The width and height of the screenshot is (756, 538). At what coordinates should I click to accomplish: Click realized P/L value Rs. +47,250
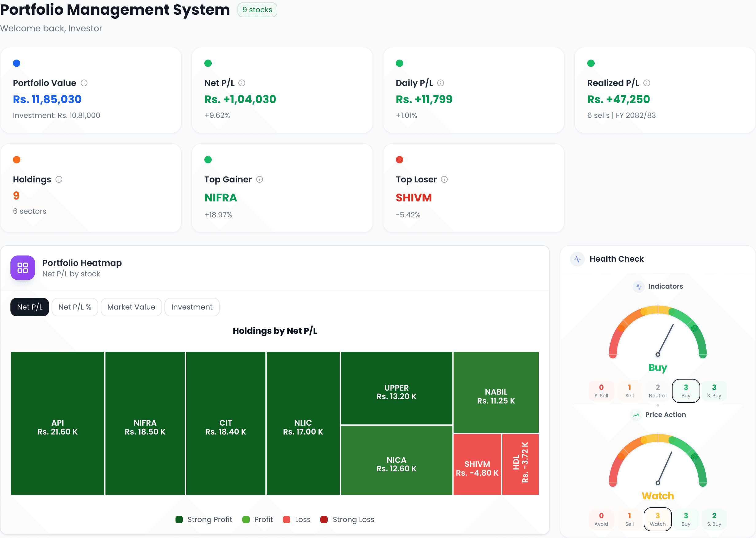point(619,99)
